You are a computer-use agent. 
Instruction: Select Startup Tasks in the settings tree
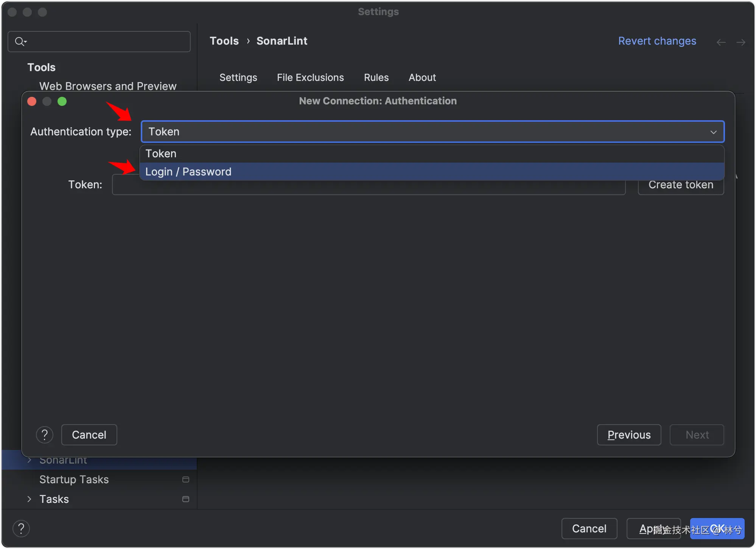[x=74, y=479]
